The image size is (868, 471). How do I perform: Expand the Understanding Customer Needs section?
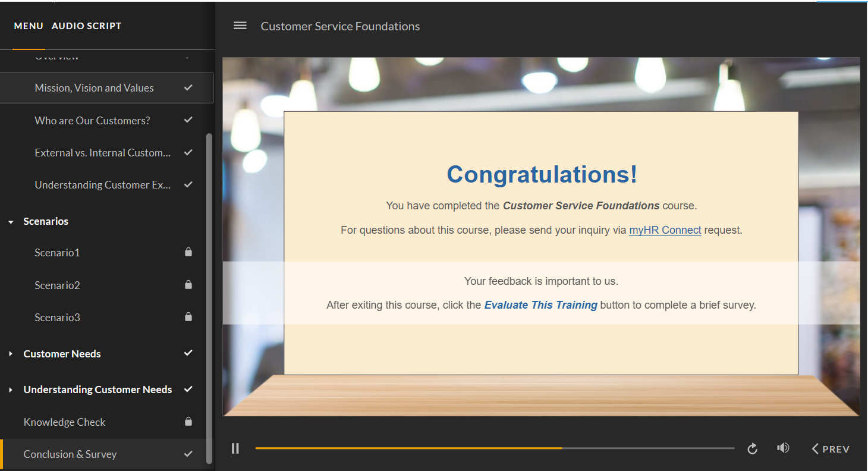[10, 389]
